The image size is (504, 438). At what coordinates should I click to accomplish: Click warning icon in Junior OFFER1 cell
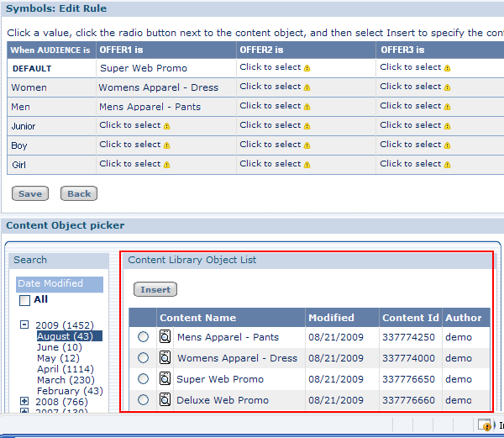167,126
